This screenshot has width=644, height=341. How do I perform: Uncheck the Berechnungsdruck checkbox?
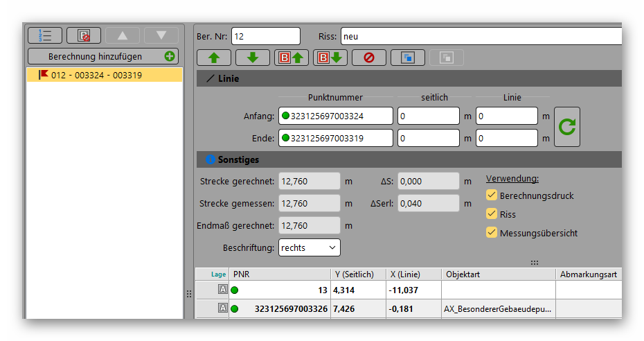(492, 195)
